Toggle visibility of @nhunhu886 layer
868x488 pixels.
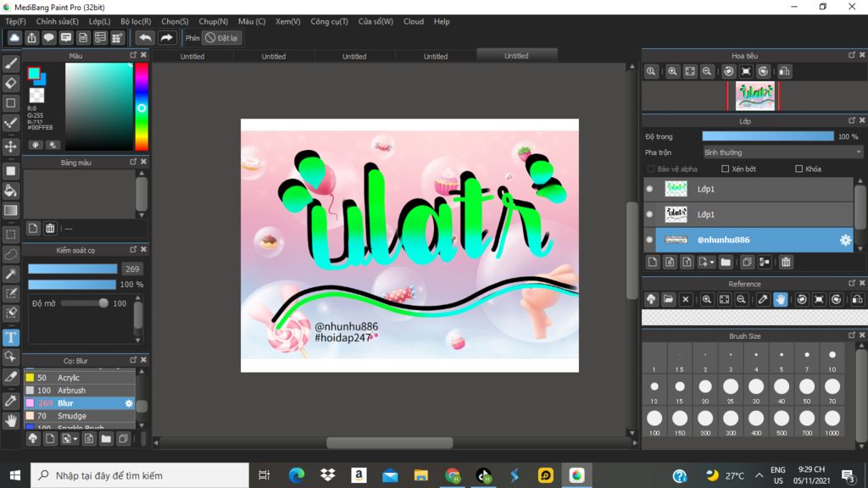click(650, 240)
